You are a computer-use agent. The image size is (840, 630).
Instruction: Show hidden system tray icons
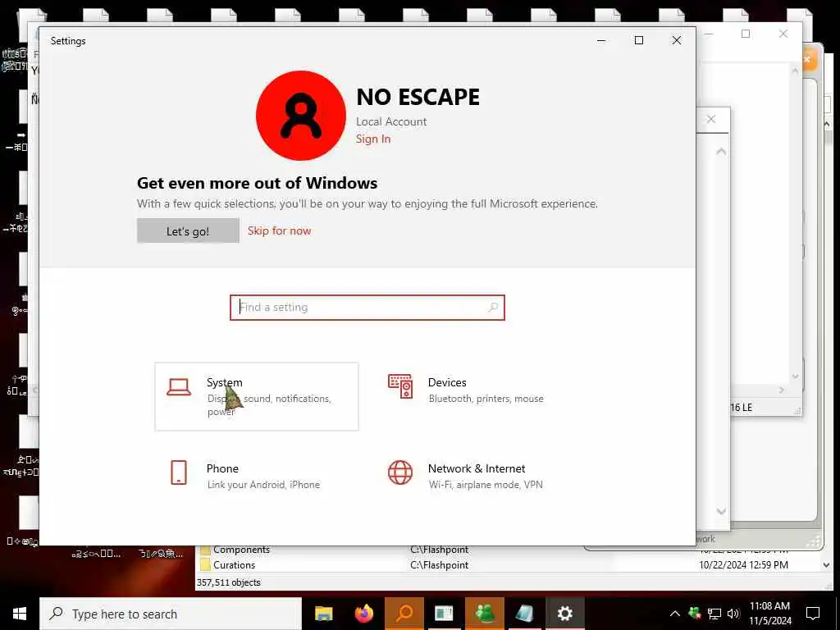pyautogui.click(x=675, y=614)
